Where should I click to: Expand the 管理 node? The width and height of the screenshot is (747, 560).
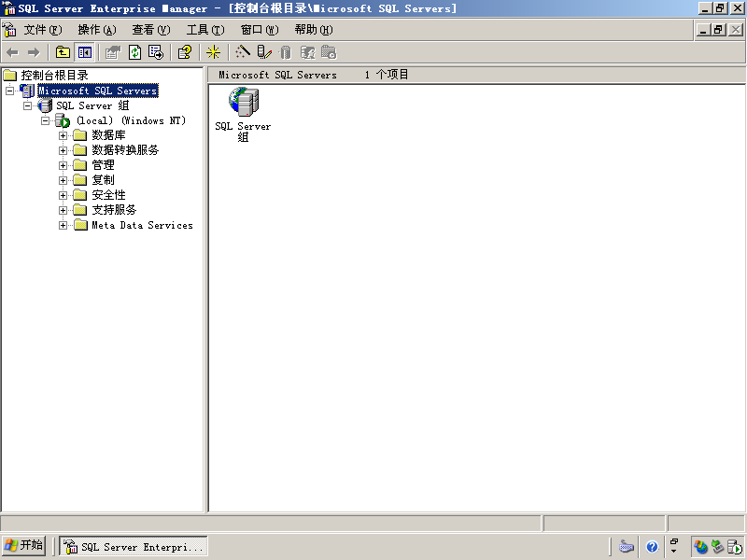(63, 166)
